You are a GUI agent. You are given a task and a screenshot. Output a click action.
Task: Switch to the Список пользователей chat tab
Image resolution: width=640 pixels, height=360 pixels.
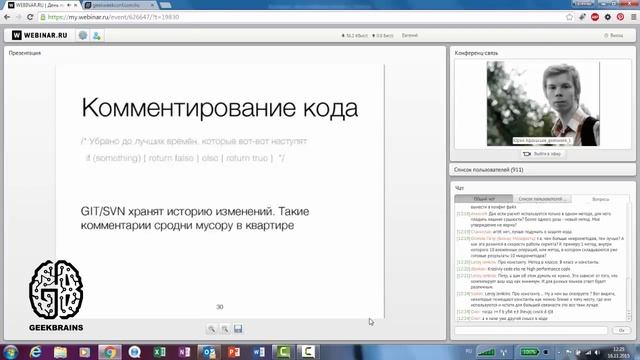[542, 199]
